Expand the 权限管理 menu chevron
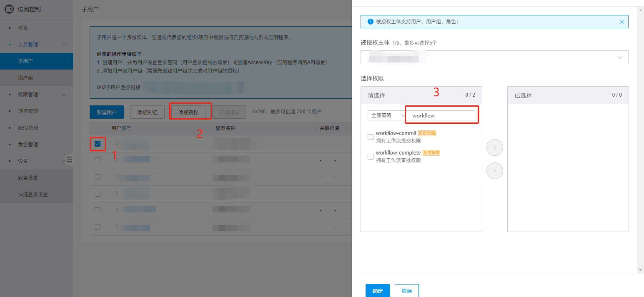644x297 pixels. click(64, 95)
